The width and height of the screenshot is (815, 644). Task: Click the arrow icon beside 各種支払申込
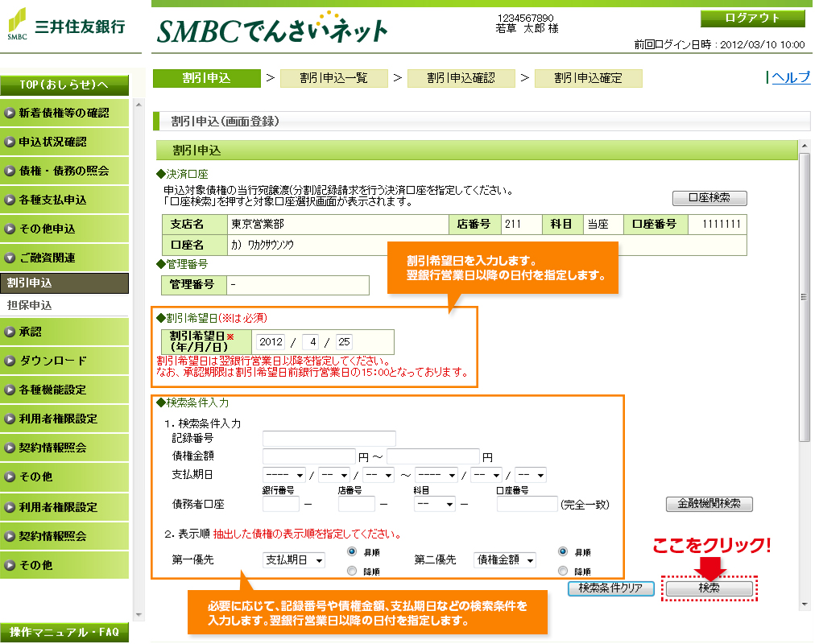tap(10, 200)
